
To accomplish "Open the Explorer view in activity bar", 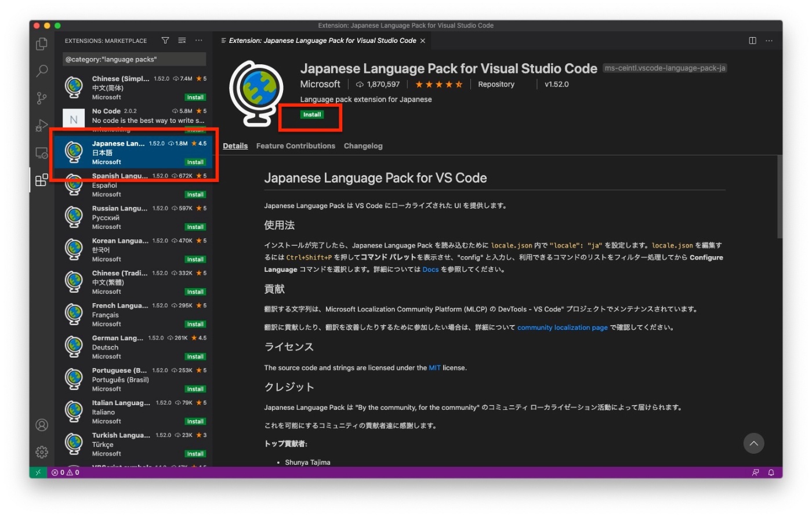I will point(42,44).
